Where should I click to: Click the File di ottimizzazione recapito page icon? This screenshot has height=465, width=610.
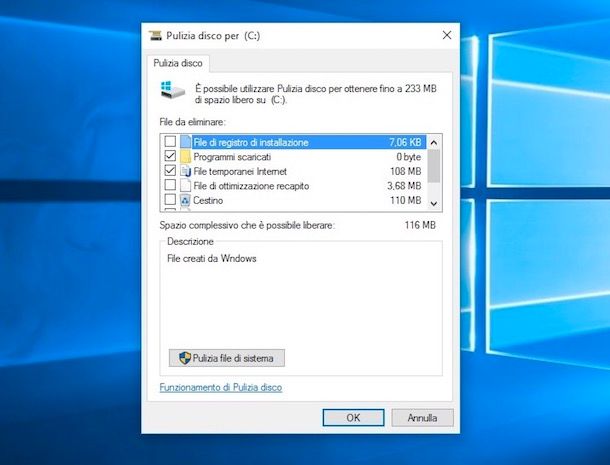186,186
